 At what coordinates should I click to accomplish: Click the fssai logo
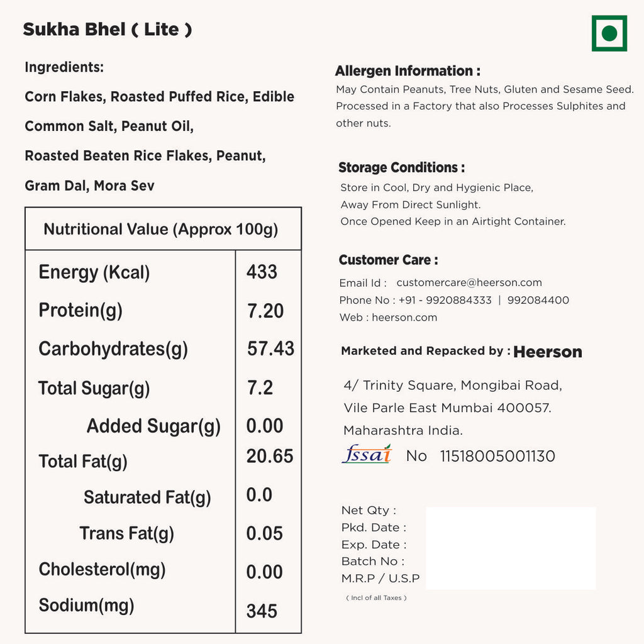pos(367,454)
